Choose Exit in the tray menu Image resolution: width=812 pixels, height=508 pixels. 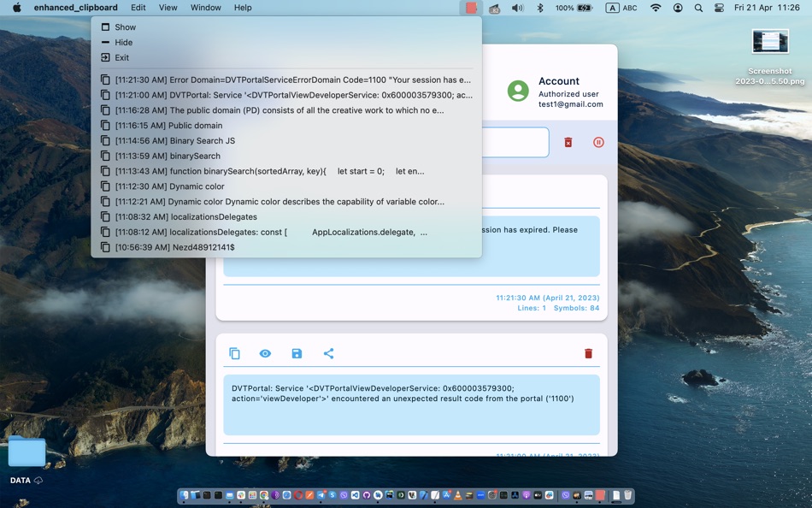coord(286,57)
